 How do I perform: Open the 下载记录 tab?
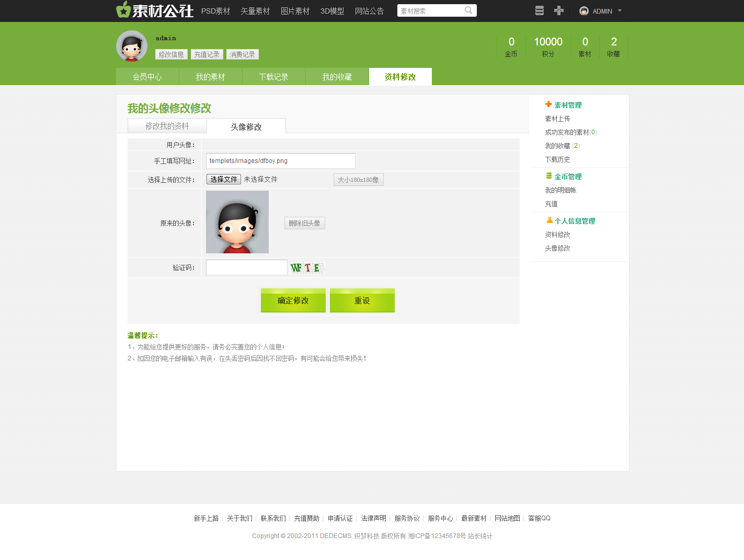click(273, 77)
